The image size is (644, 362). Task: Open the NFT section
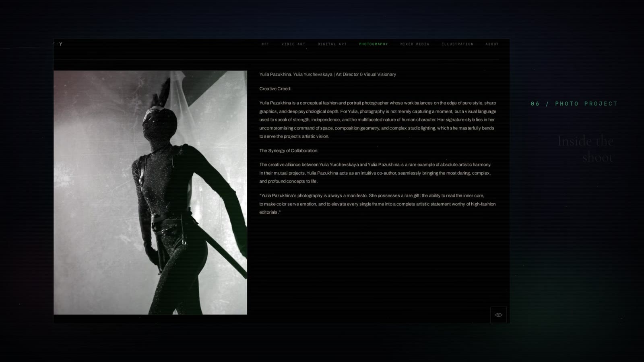[x=265, y=44]
